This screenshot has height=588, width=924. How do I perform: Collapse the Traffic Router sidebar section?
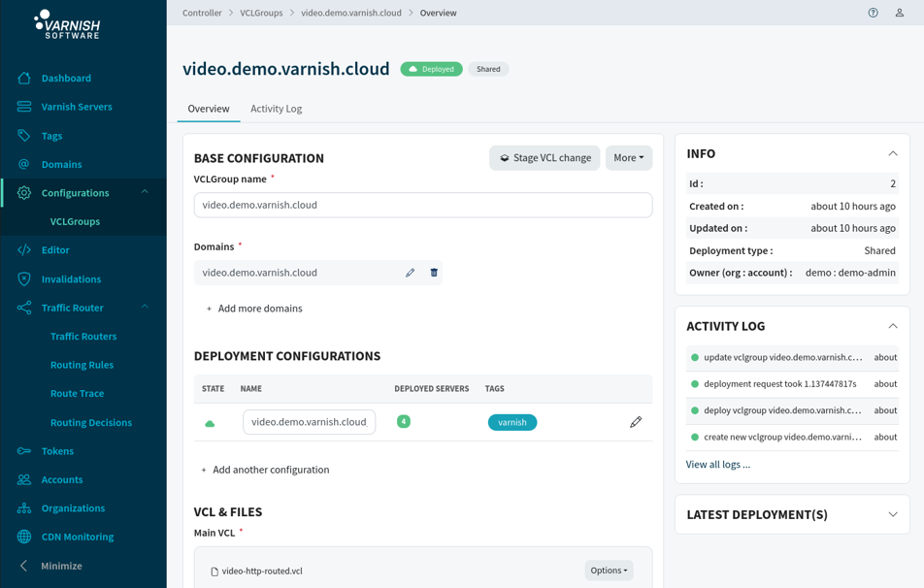coord(145,307)
